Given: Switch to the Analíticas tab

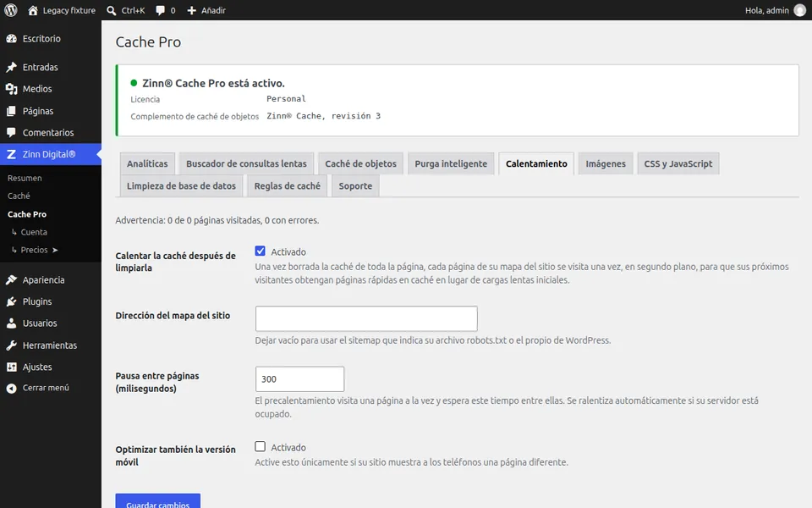Looking at the screenshot, I should (x=147, y=163).
